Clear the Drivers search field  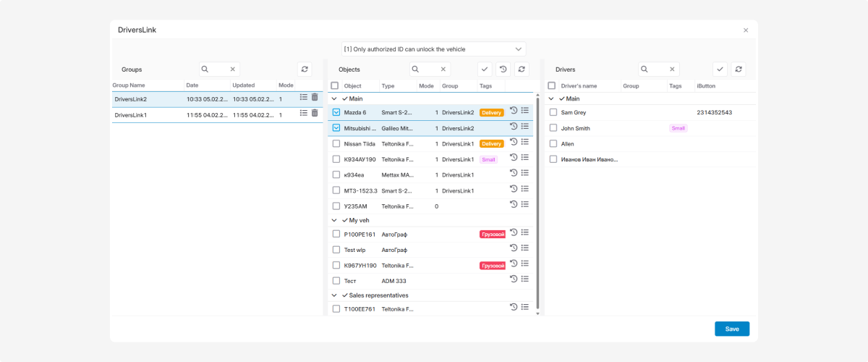tap(672, 70)
